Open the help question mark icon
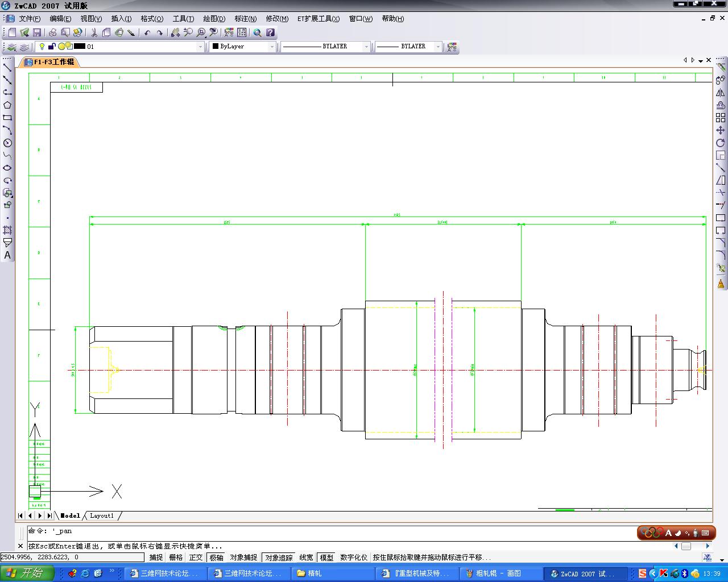 tap(270, 32)
